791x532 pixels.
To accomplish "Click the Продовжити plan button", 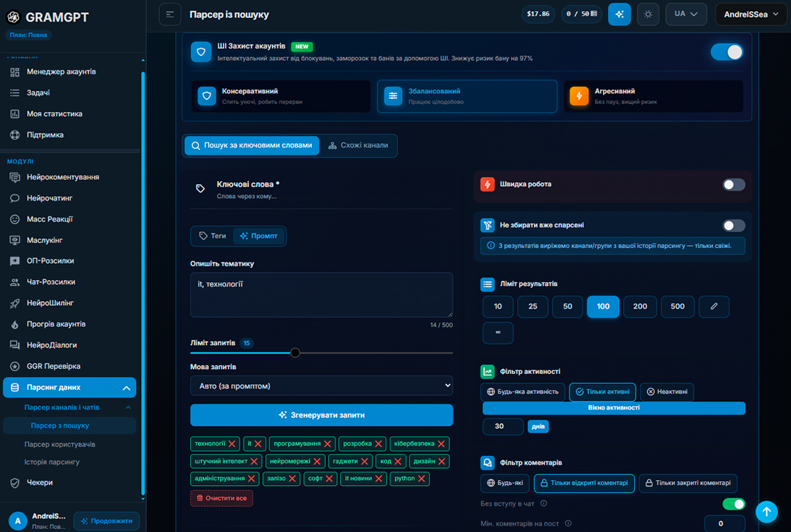I will point(106,521).
